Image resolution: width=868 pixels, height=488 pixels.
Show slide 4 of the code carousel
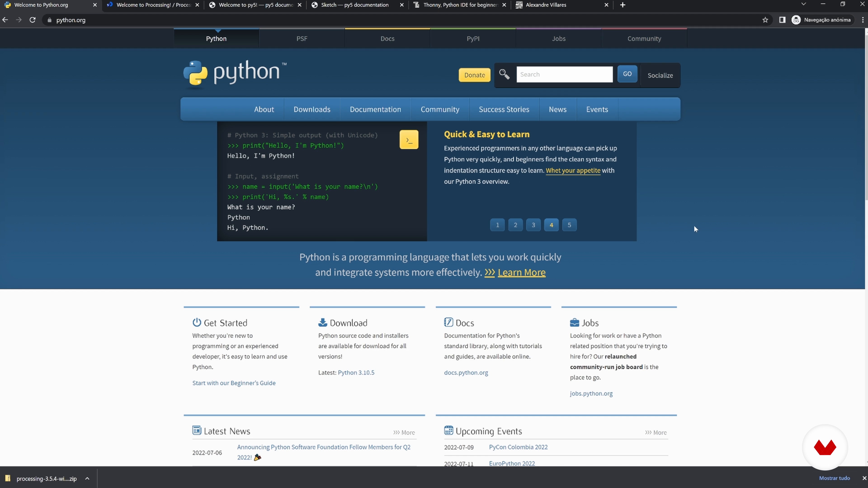tap(551, 225)
